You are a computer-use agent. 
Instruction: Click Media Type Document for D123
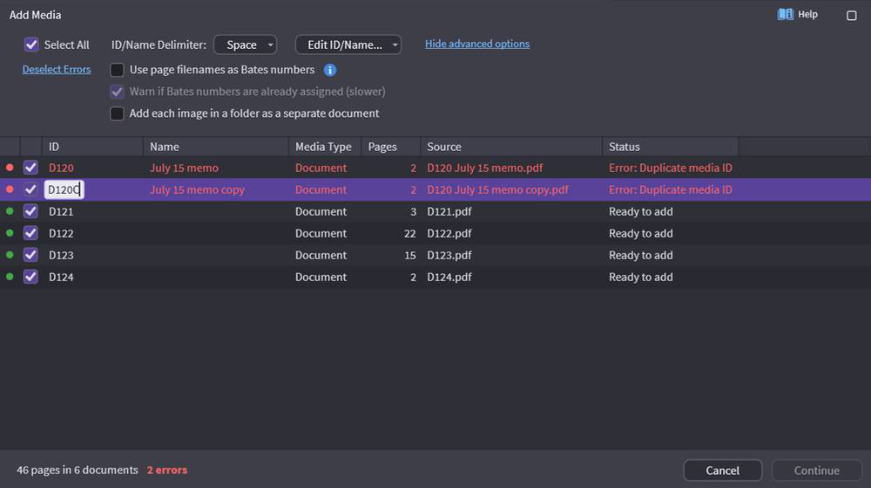[x=321, y=255]
